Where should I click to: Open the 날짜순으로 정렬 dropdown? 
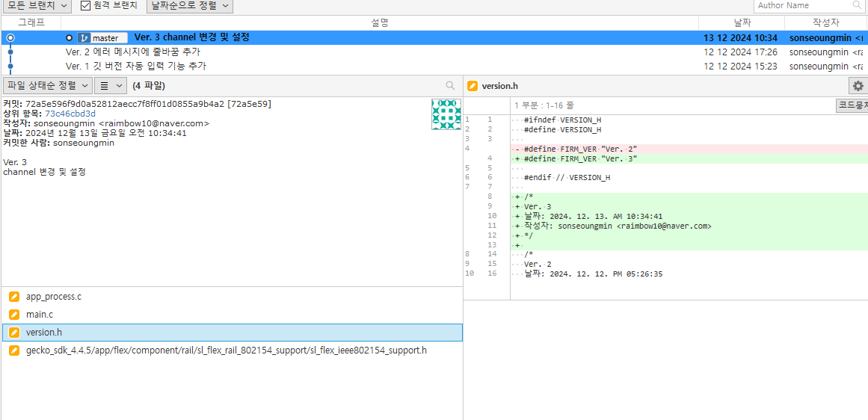[x=190, y=5]
